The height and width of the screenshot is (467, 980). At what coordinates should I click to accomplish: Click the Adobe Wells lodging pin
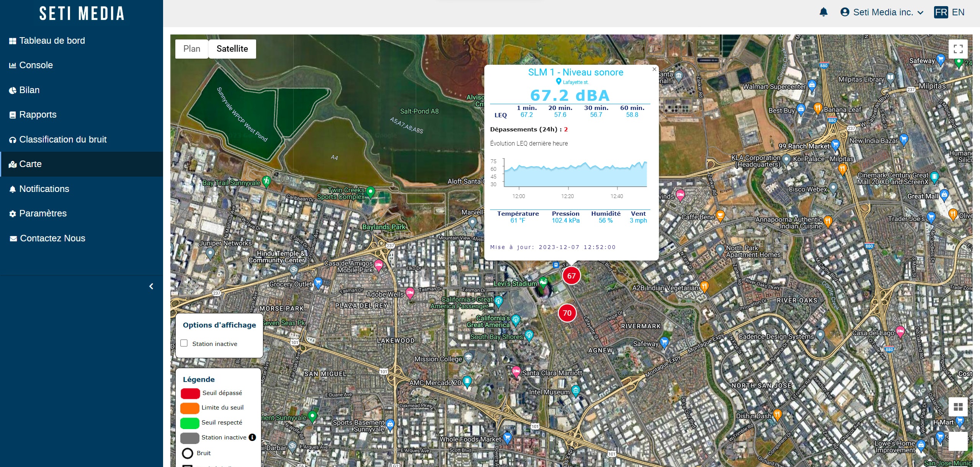pos(410,293)
